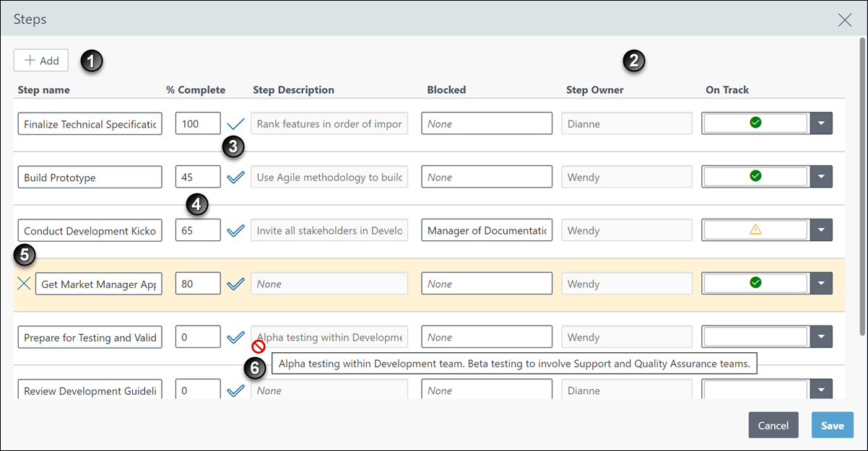Close the Steps dialog
Viewport: 868px width, 451px height.
[844, 19]
